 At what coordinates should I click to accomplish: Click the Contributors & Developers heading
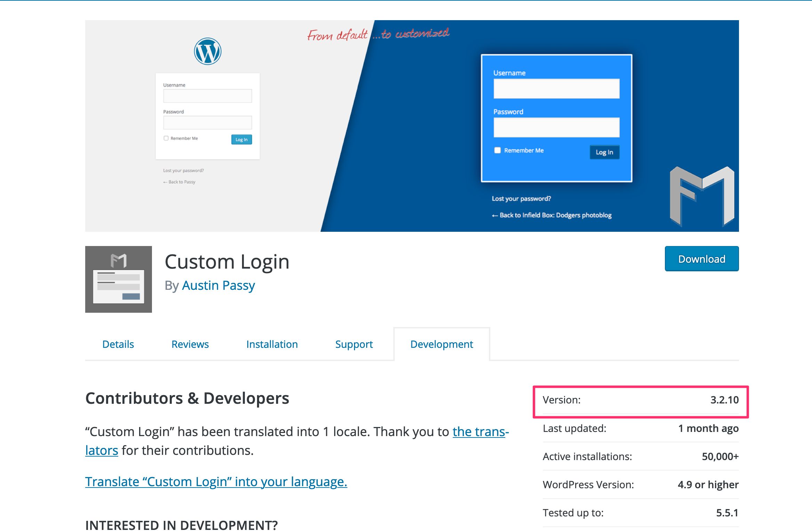click(x=187, y=398)
